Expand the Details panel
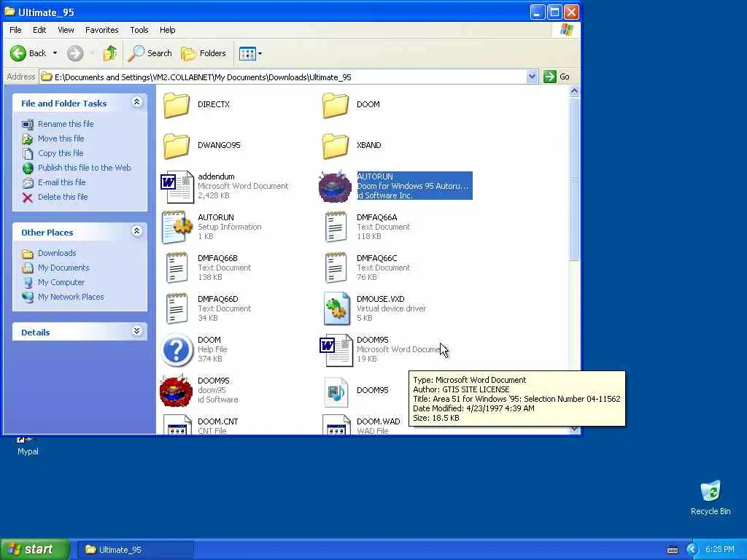Viewport: 747px width, 560px height. (x=136, y=331)
